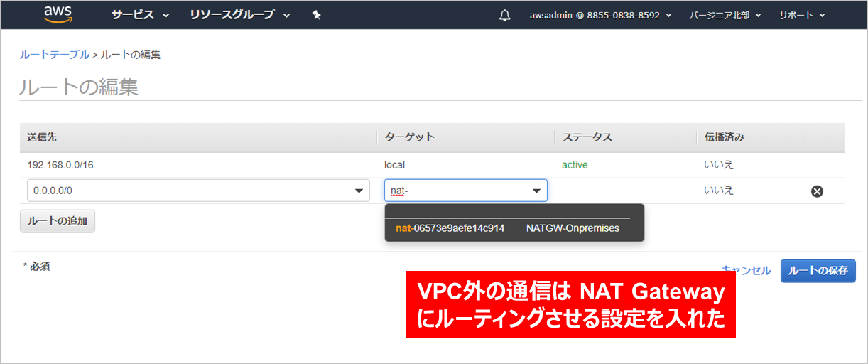Expand the awsadmin account dropdown
This screenshot has width=868, height=364.
pos(600,15)
